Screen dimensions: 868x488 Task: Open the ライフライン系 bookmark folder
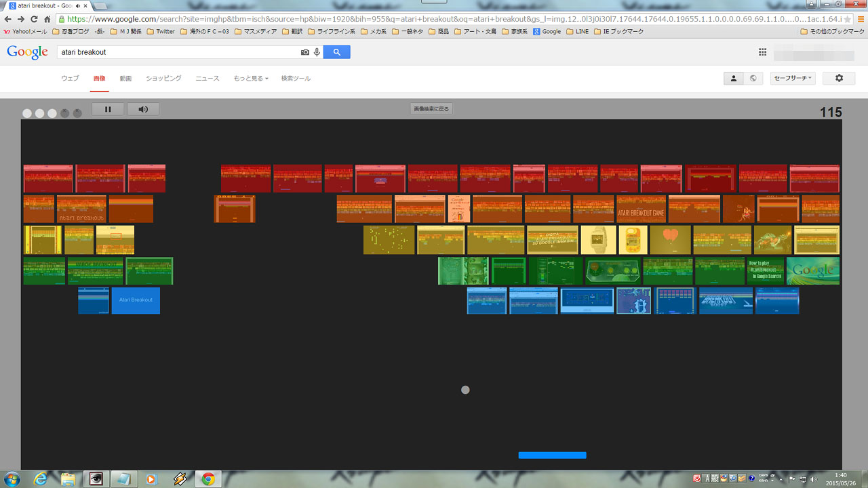coord(332,31)
